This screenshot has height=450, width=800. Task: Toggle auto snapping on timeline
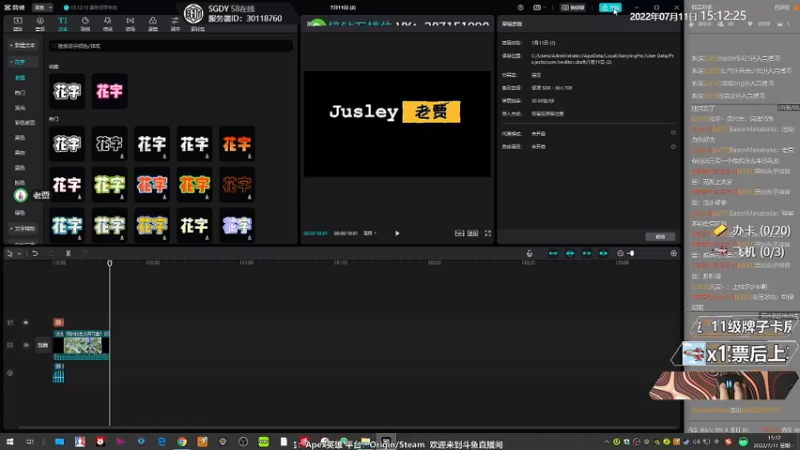point(570,254)
